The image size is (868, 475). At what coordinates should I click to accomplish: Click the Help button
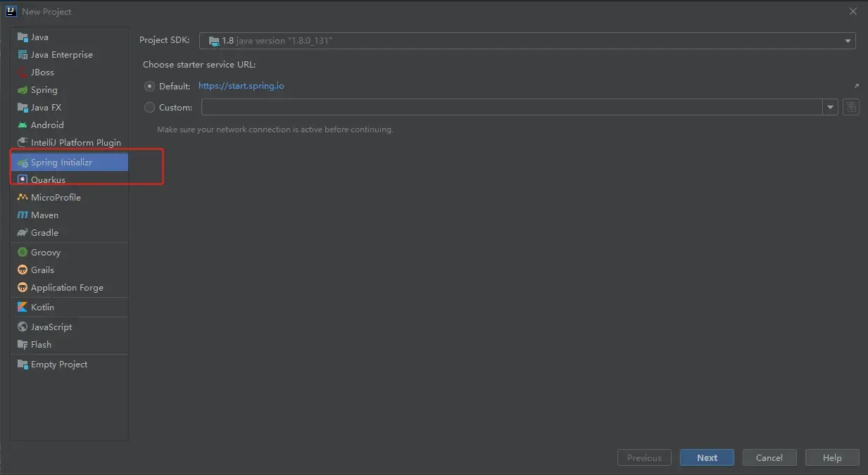tap(831, 457)
